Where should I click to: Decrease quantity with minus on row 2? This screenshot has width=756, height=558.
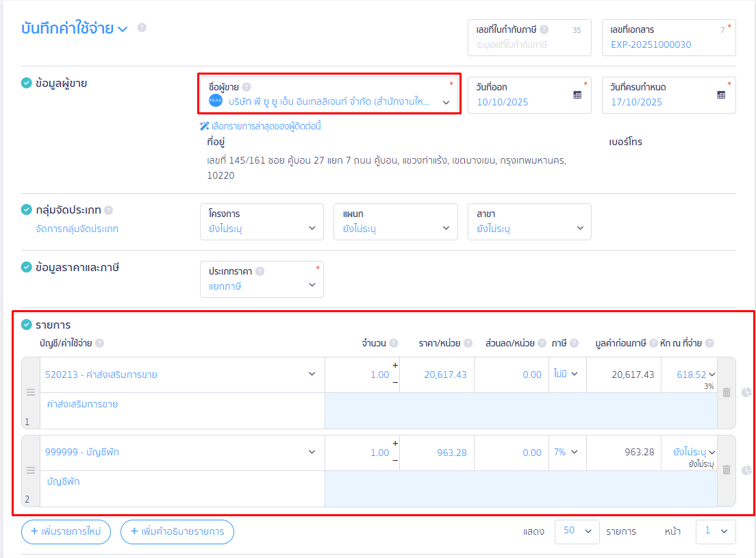point(395,460)
